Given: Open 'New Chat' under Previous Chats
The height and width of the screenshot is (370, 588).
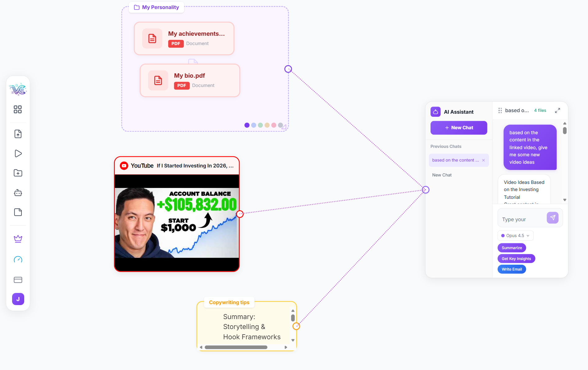Looking at the screenshot, I should (x=442, y=175).
